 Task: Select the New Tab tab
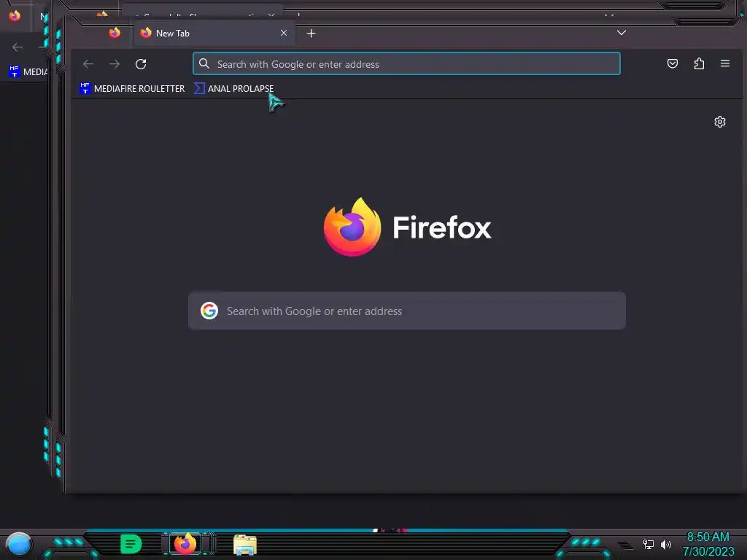point(214,33)
